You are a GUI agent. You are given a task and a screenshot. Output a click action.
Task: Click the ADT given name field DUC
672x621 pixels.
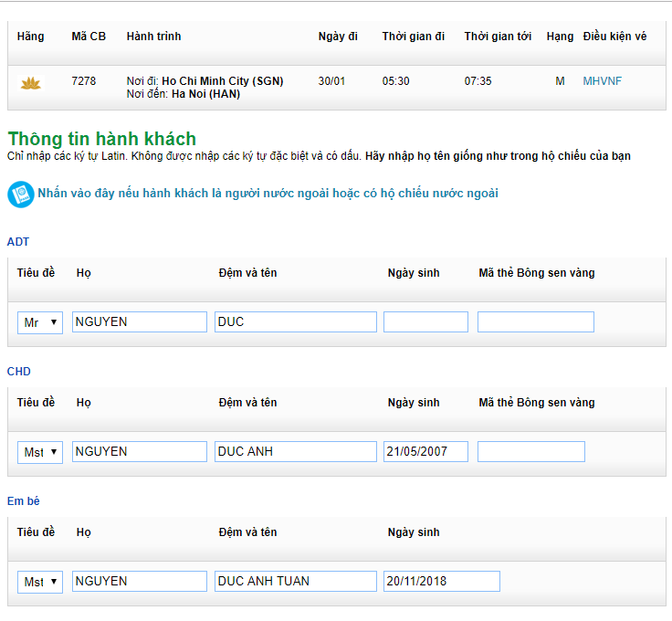tap(295, 321)
